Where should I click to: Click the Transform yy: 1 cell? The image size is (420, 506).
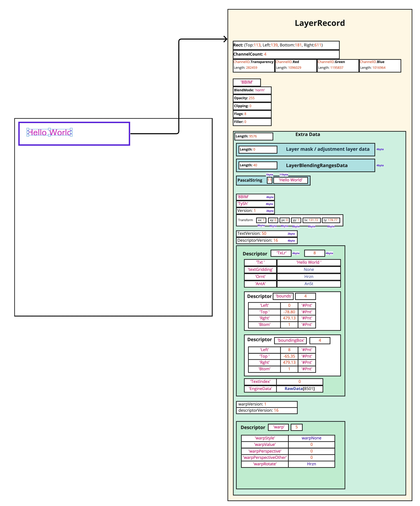point(296,220)
